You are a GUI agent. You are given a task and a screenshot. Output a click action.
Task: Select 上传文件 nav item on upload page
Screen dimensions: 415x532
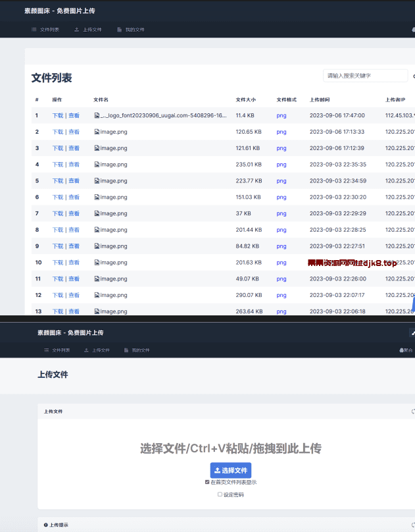point(97,350)
